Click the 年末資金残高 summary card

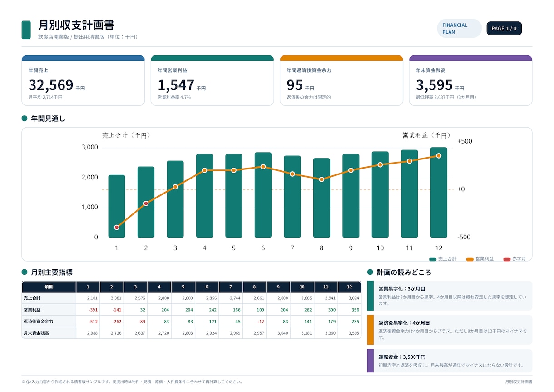[470, 80]
